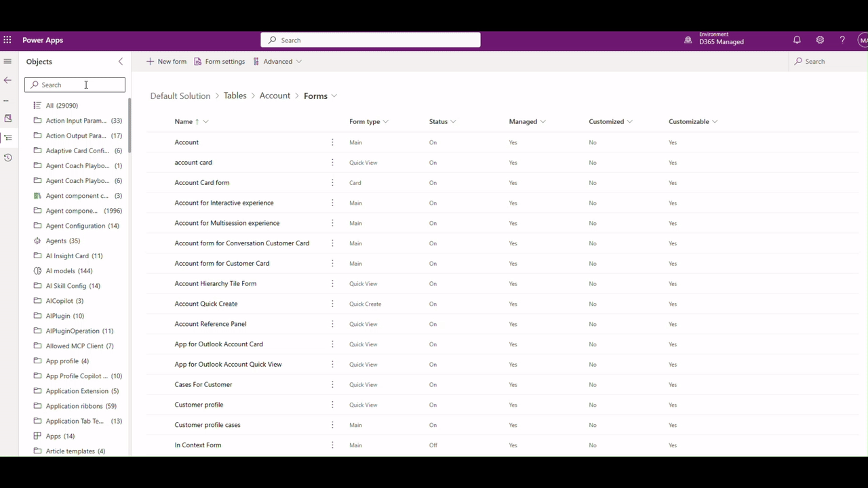The width and height of the screenshot is (868, 488).
Task: Click the help question mark icon
Action: coord(842,40)
